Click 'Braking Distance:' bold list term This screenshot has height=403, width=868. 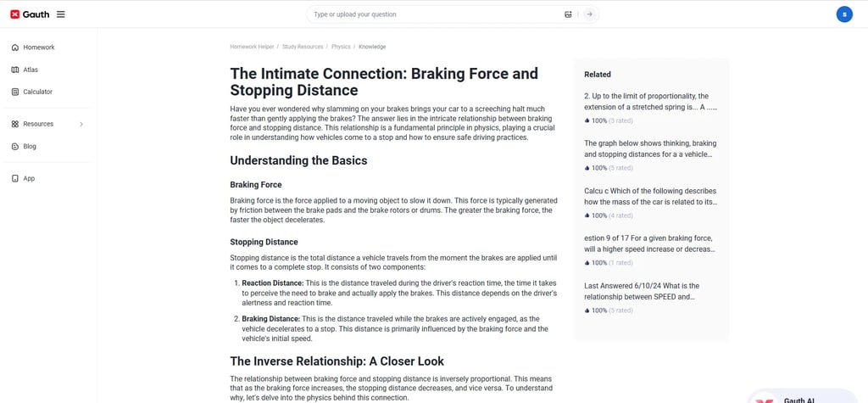pos(270,319)
